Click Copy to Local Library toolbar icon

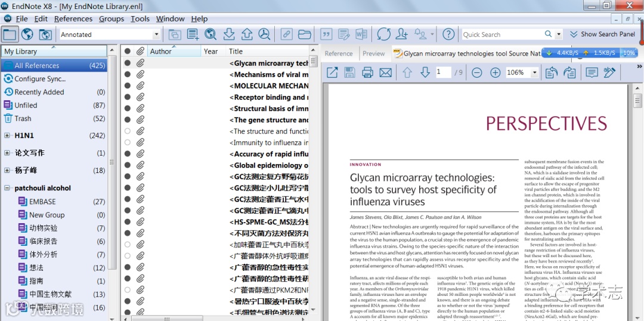175,35
